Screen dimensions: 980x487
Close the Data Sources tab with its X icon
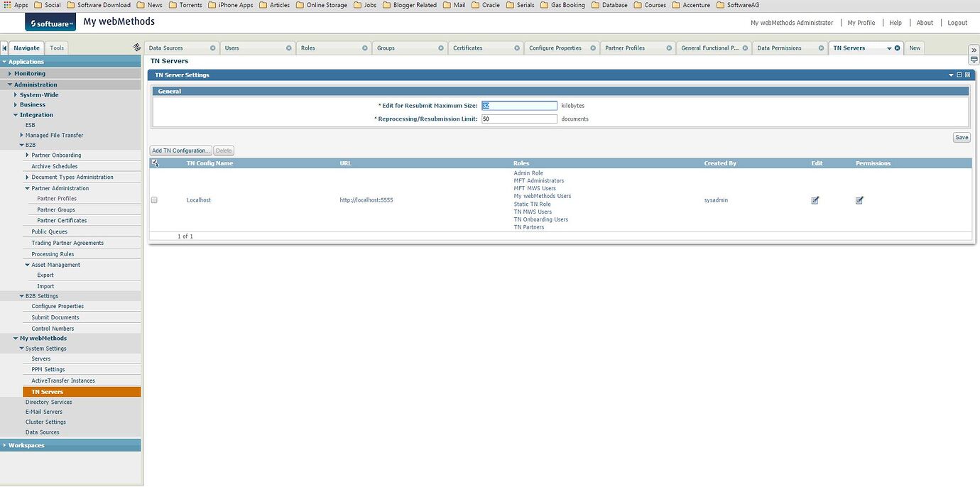(x=213, y=48)
